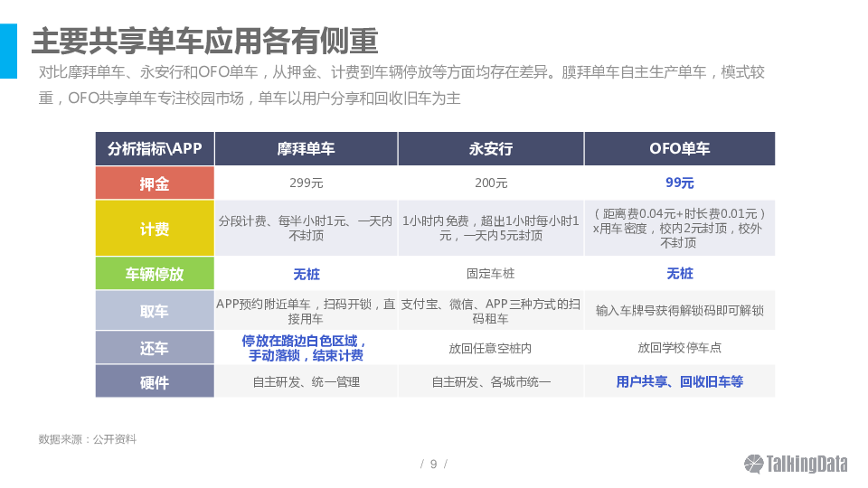Click the yellow 计费 row label
868x488 pixels.
[x=155, y=229]
